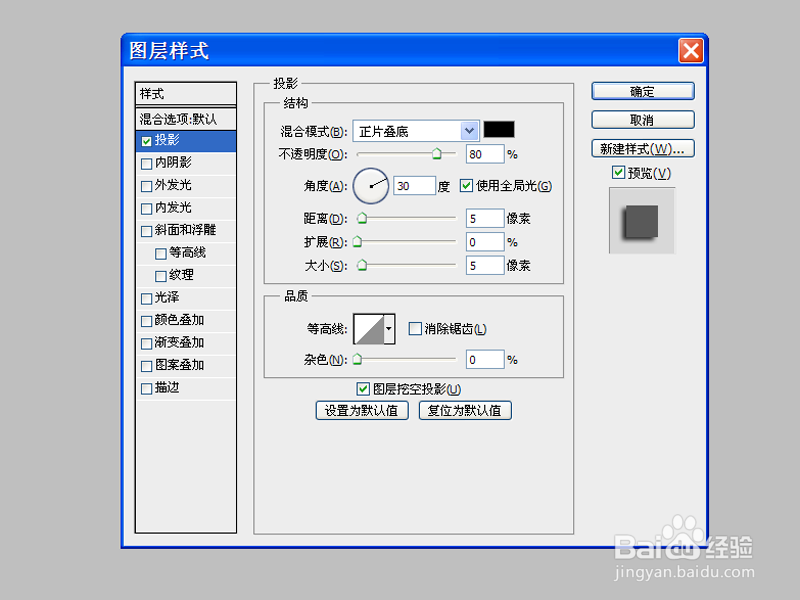Click the 大小 slider handle
This screenshot has height=600, width=800.
362,265
